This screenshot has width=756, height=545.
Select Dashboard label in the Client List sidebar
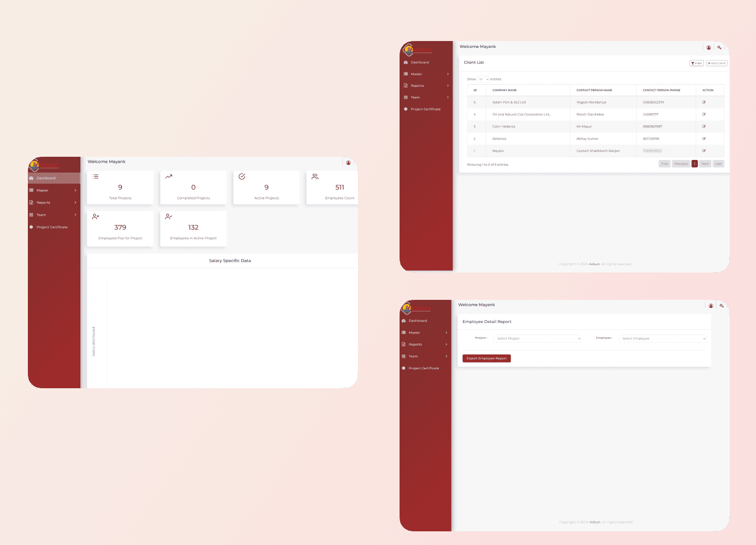(420, 63)
